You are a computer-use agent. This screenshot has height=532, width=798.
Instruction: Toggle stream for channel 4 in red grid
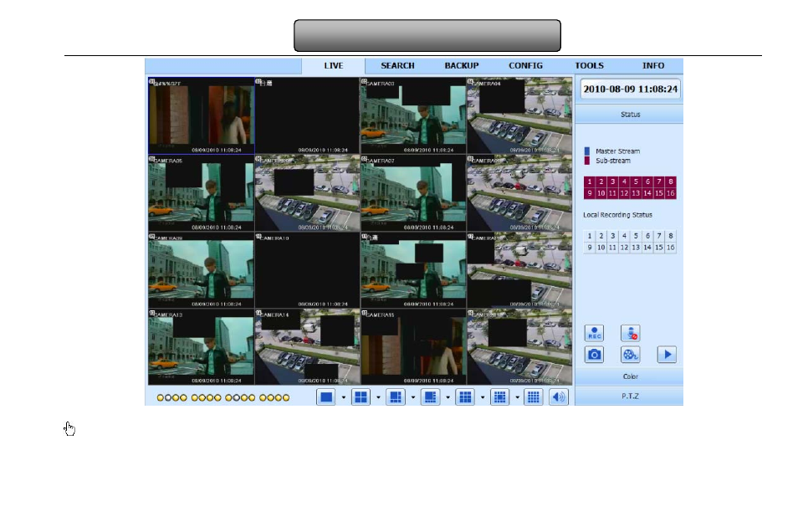[625, 182]
